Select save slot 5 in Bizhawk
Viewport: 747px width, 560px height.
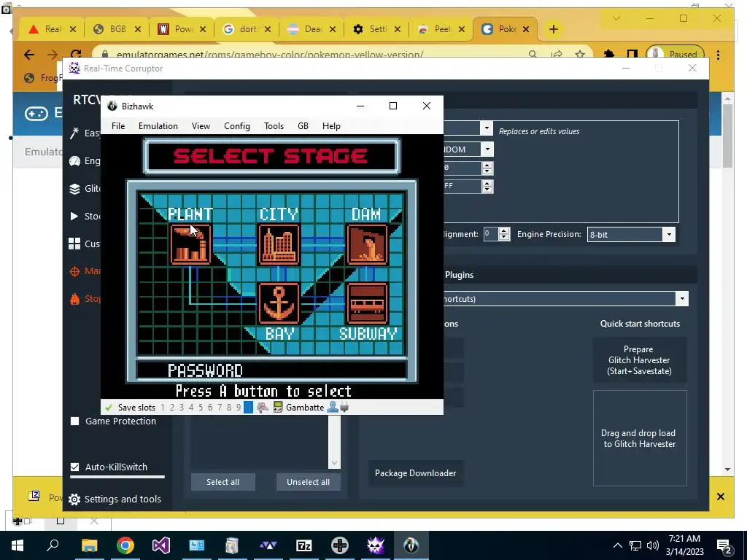[201, 408]
